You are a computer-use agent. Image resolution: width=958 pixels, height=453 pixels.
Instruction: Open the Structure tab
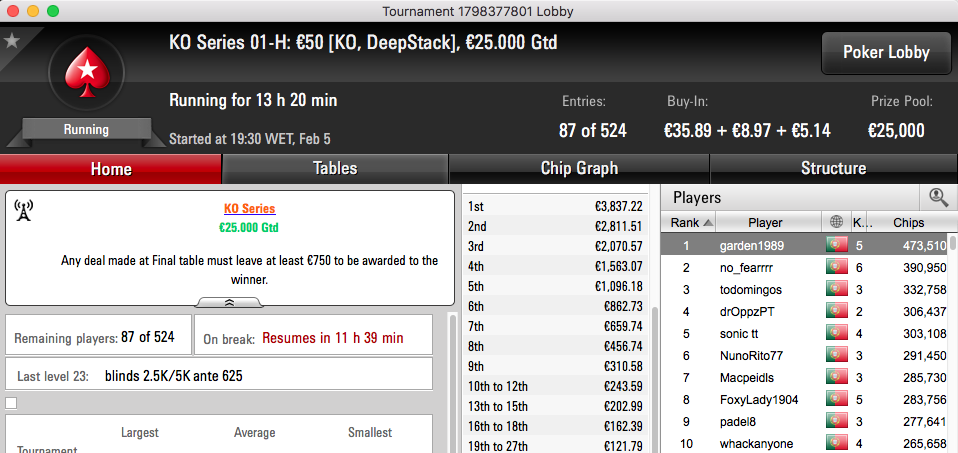833,169
